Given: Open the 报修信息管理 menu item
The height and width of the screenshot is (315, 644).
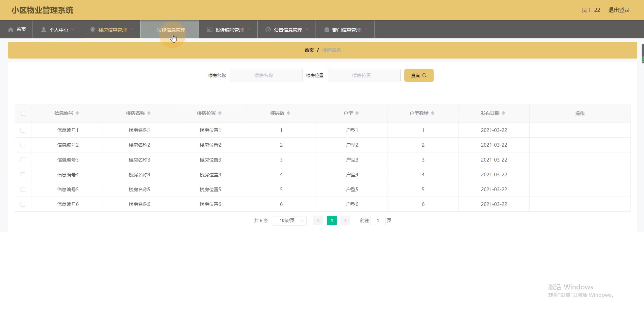Looking at the screenshot, I should pos(171,30).
